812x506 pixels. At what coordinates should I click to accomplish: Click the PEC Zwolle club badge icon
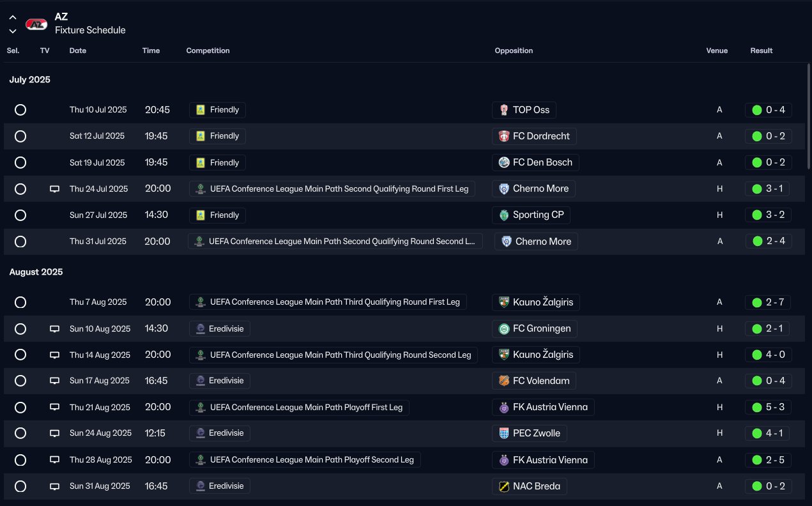coord(504,433)
